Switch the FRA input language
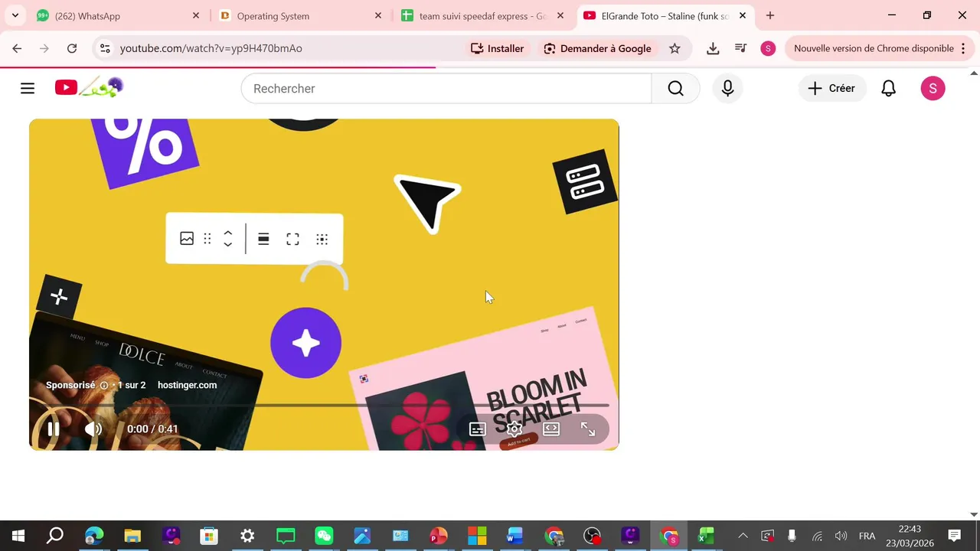 click(867, 536)
